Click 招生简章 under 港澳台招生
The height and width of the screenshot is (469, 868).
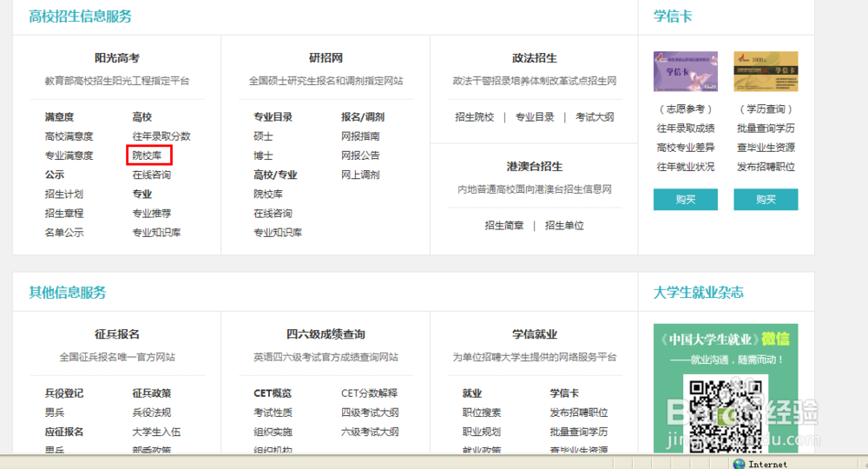click(x=503, y=225)
